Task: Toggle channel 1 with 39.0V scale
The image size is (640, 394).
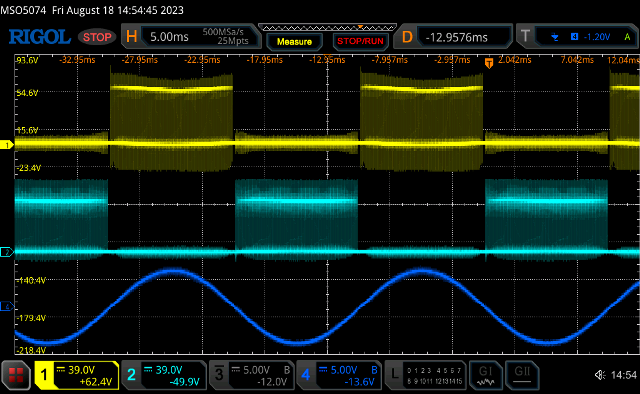Action: tap(76, 375)
